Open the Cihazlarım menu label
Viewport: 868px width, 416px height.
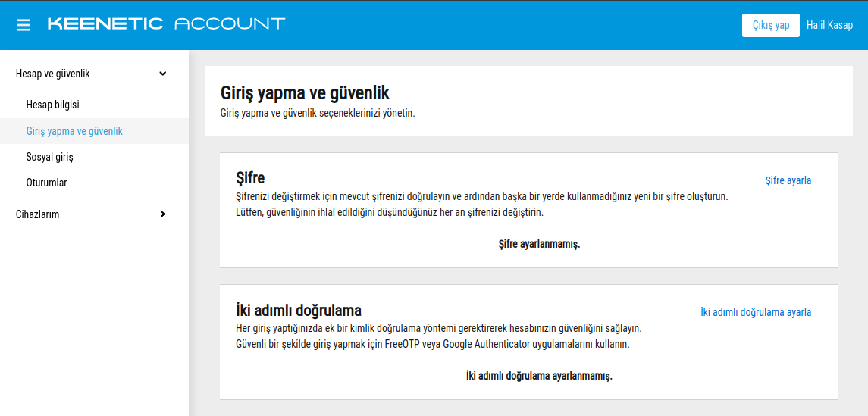[x=37, y=214]
